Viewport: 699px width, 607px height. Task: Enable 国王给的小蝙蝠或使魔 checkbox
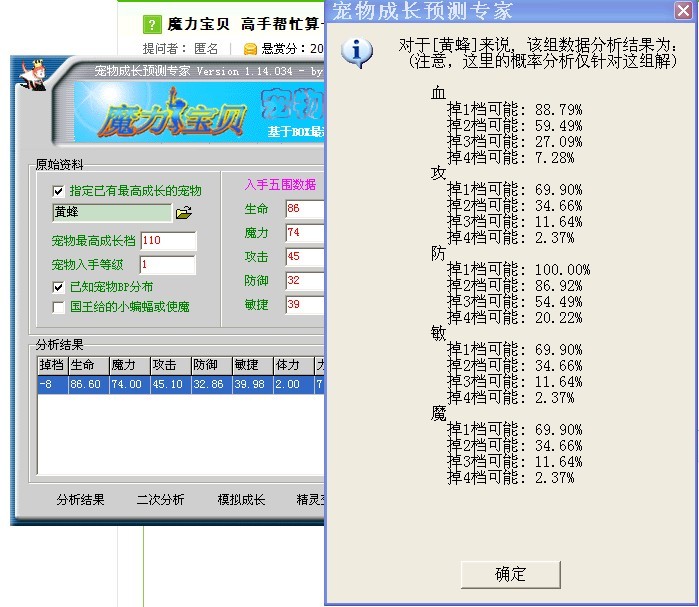58,307
